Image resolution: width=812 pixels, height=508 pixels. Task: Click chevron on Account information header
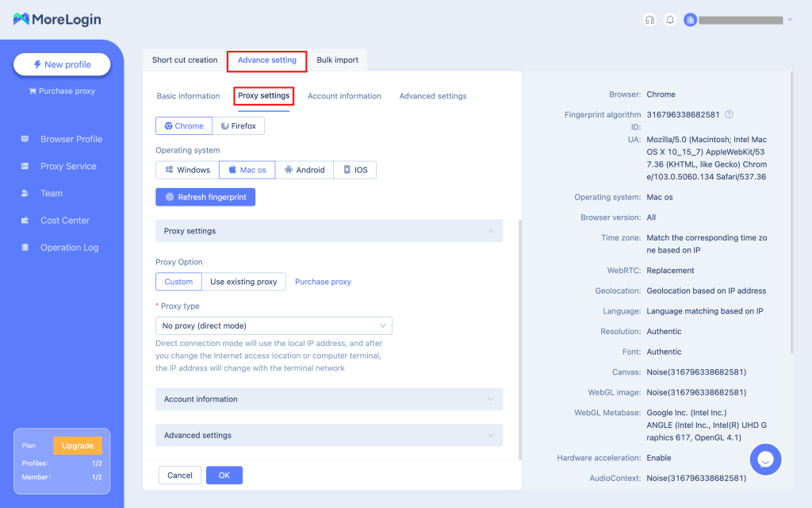coord(490,399)
